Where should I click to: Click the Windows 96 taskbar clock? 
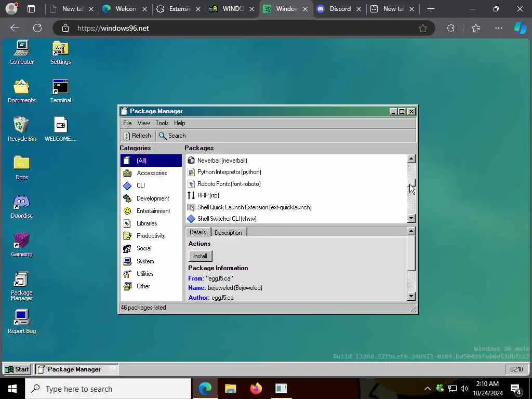516,369
